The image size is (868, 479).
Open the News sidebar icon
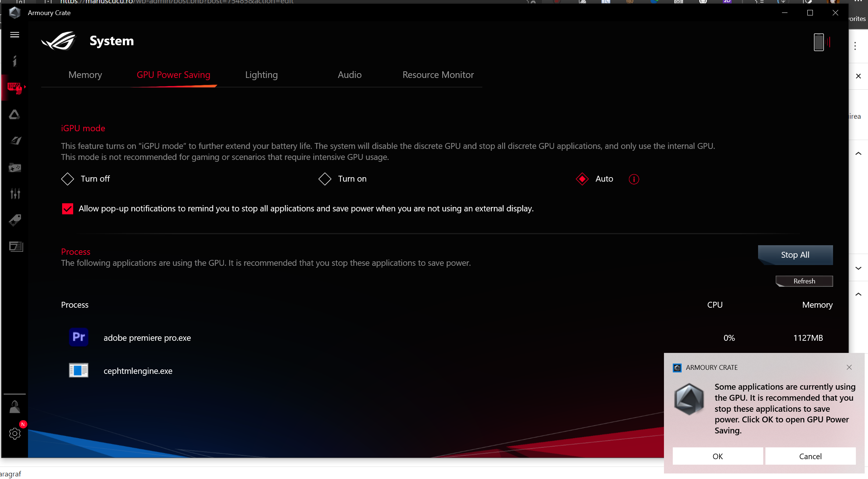pos(15,246)
